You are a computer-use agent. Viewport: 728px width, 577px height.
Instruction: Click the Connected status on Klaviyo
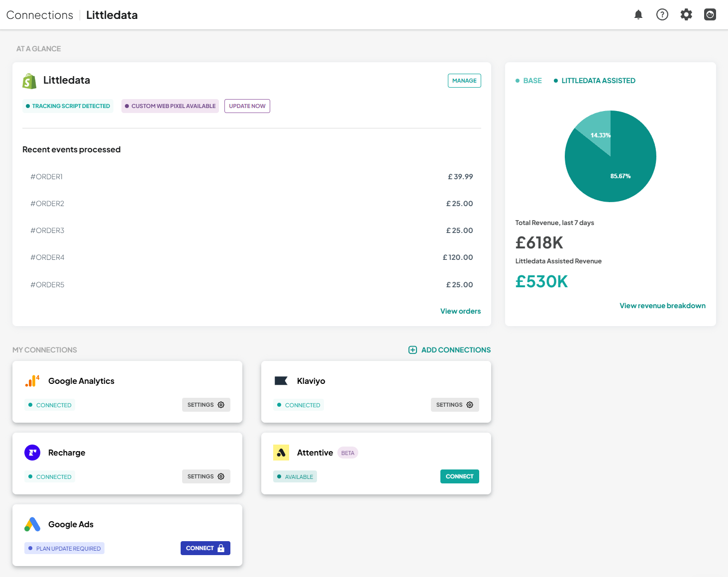pos(299,405)
